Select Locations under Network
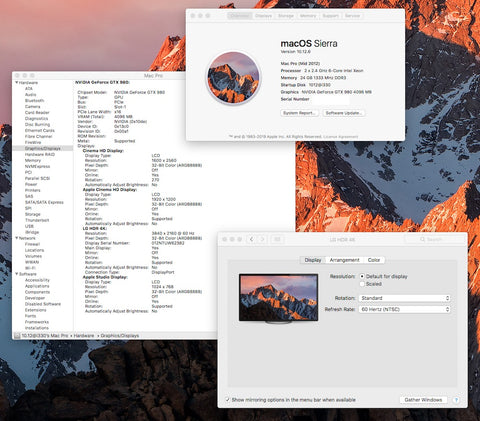480x421 pixels. coord(34,250)
